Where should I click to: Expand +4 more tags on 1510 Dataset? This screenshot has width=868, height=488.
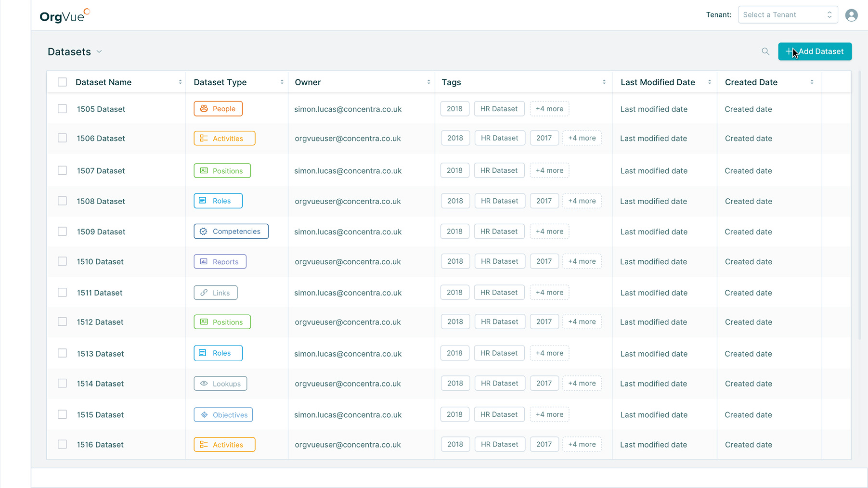click(x=582, y=261)
